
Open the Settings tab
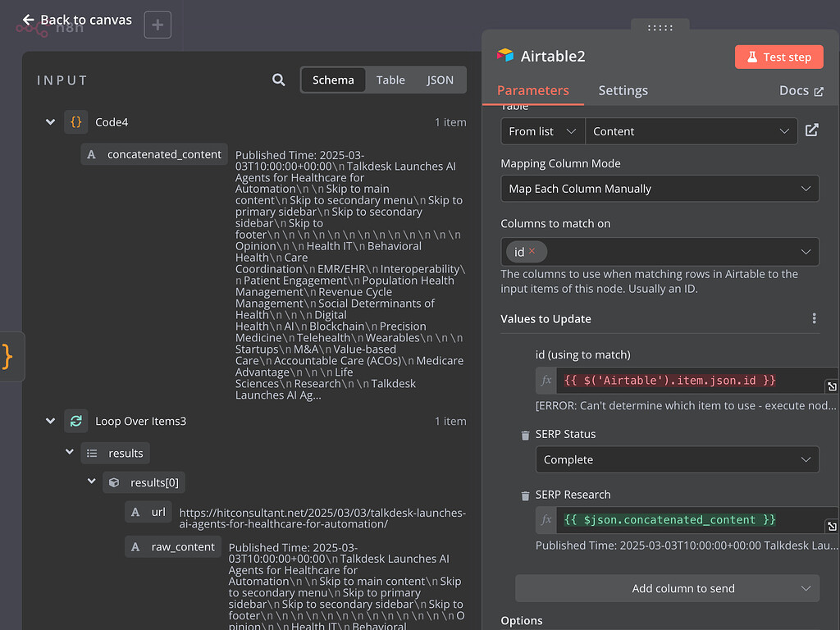623,90
